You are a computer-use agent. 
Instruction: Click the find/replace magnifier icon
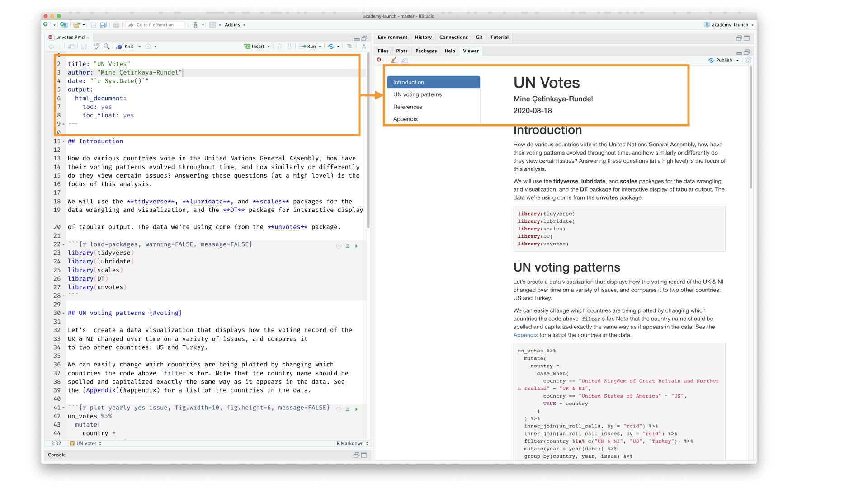click(x=107, y=47)
